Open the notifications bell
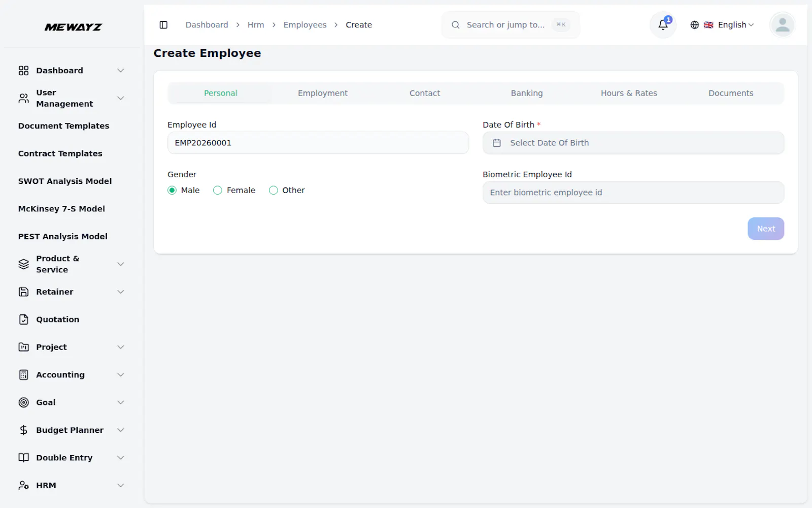This screenshot has height=508, width=812. click(x=663, y=25)
